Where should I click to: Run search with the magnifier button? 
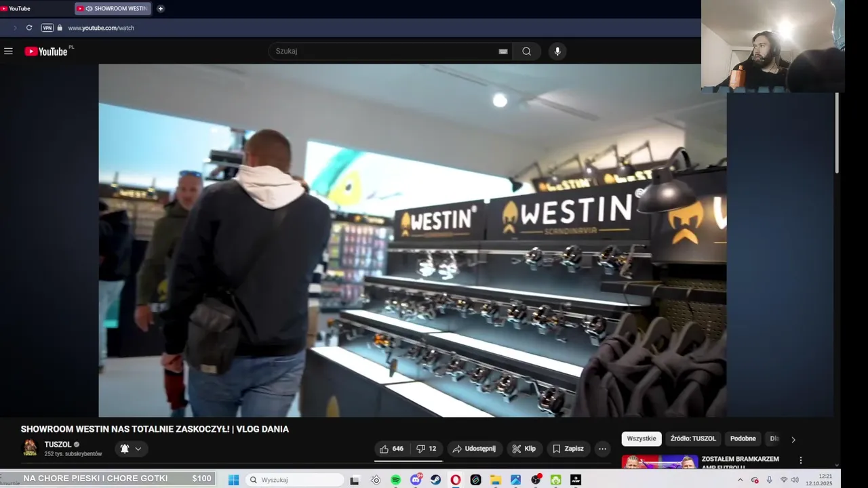[x=526, y=52]
